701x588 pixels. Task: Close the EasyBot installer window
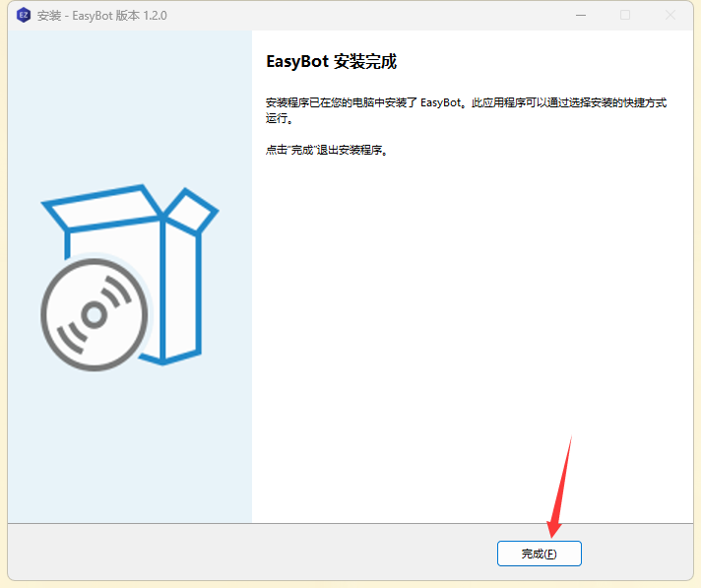coord(670,15)
